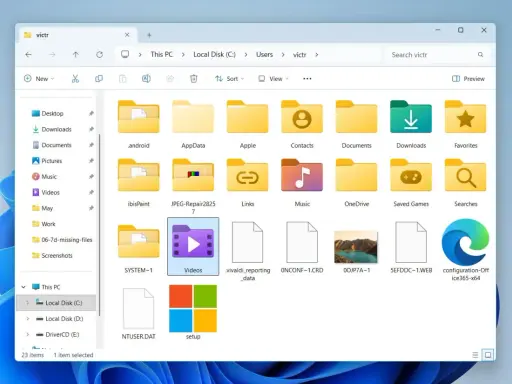Expand chevron after victr in breadcrumb
This screenshot has width=512, height=384.
(317, 55)
